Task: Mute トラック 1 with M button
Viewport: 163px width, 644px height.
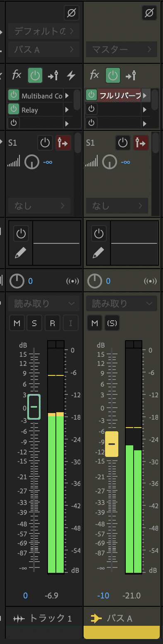Action: coord(17,324)
